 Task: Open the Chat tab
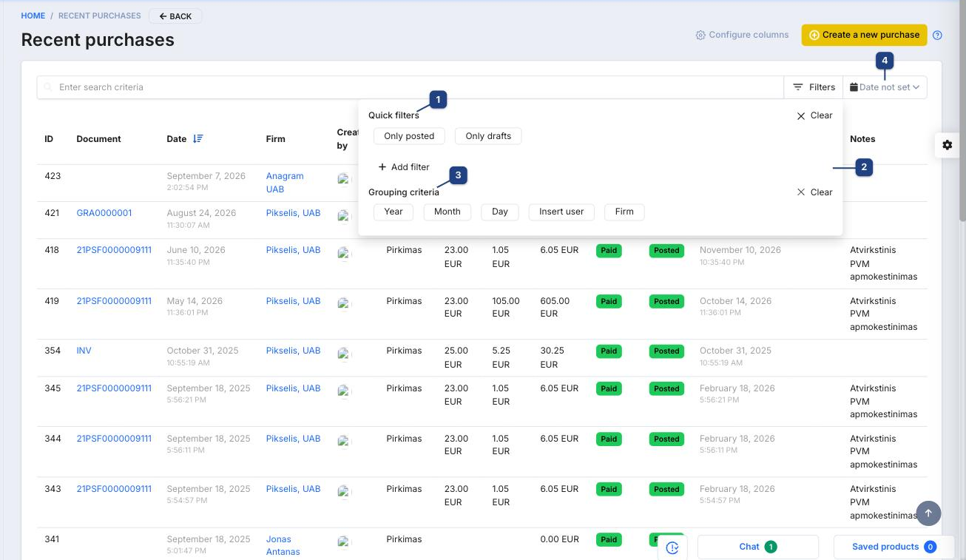(x=758, y=547)
